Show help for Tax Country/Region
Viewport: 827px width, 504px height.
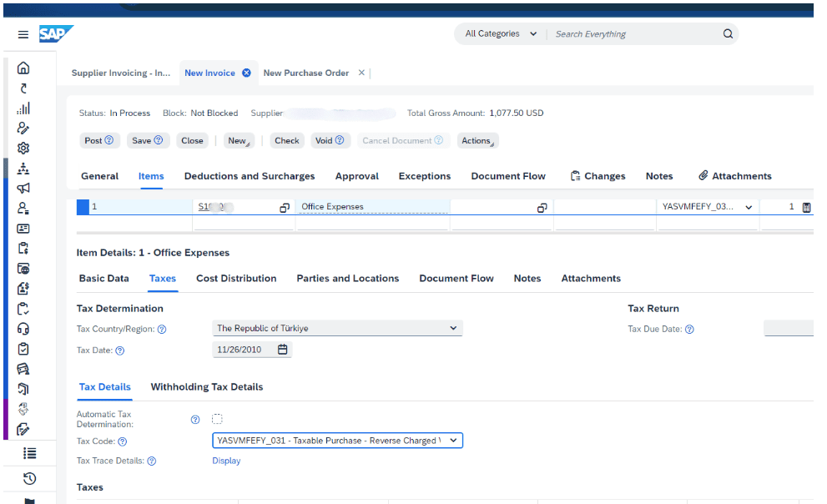162,329
